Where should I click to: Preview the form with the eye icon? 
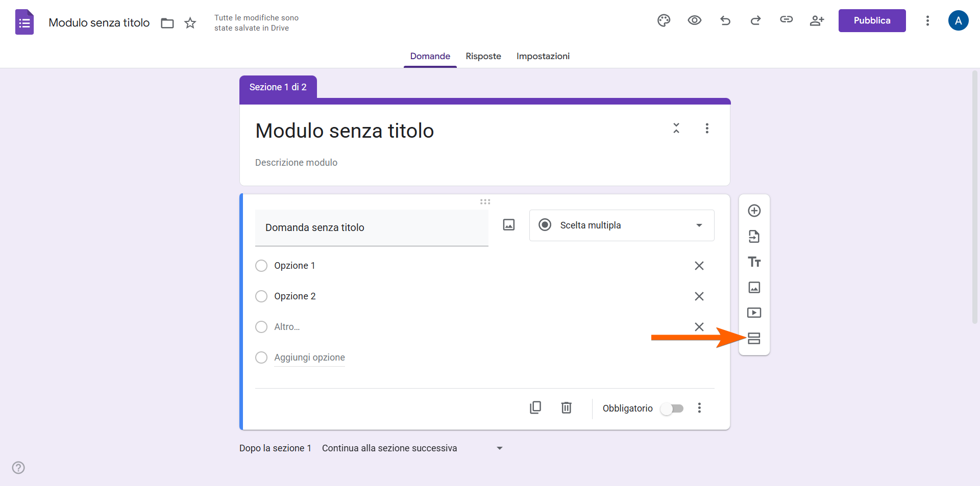695,20
